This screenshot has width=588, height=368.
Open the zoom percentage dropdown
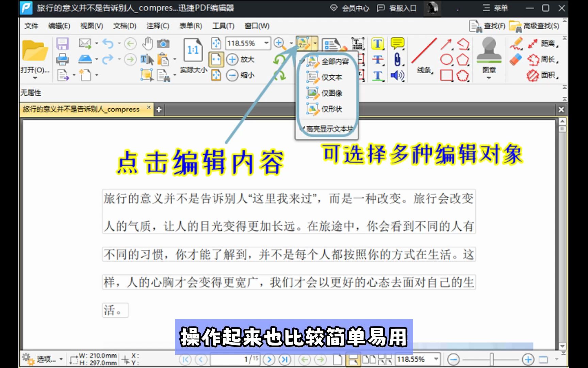click(x=266, y=43)
